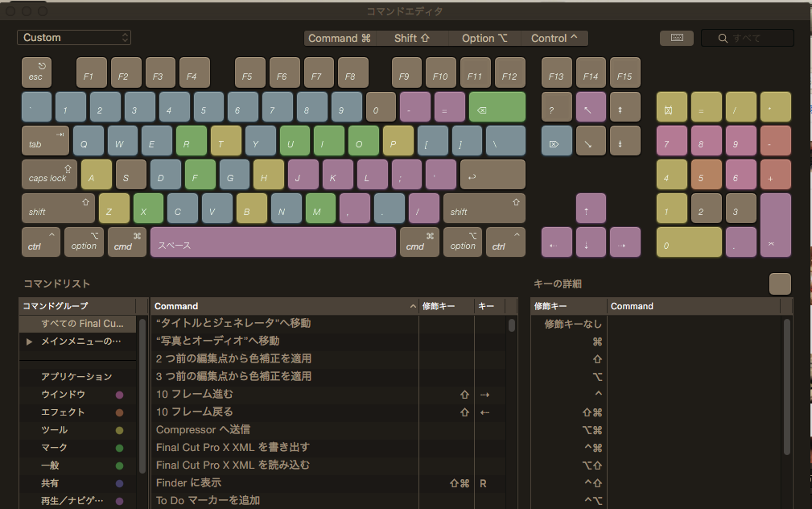Click the スペース key on the virtual keyboard
This screenshot has width=812, height=509.
tap(273, 242)
